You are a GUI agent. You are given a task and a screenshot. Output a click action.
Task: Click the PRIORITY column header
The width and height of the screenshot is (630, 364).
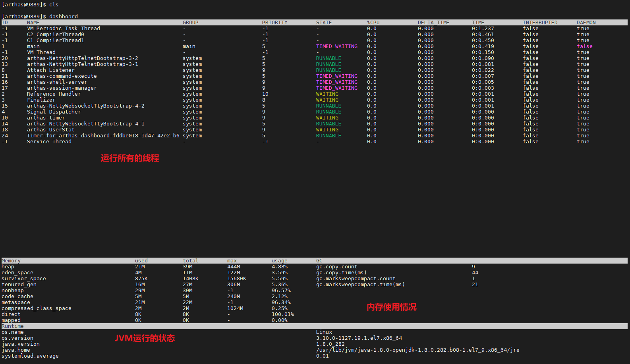(x=274, y=23)
